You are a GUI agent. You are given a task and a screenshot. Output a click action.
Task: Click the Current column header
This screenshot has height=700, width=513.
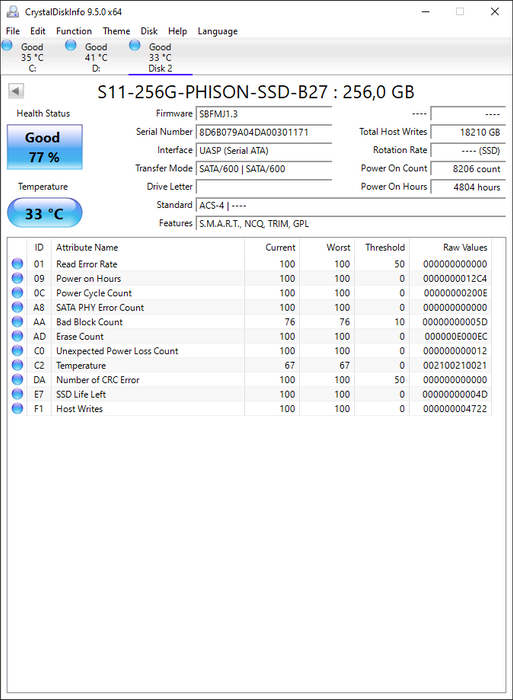point(272,247)
